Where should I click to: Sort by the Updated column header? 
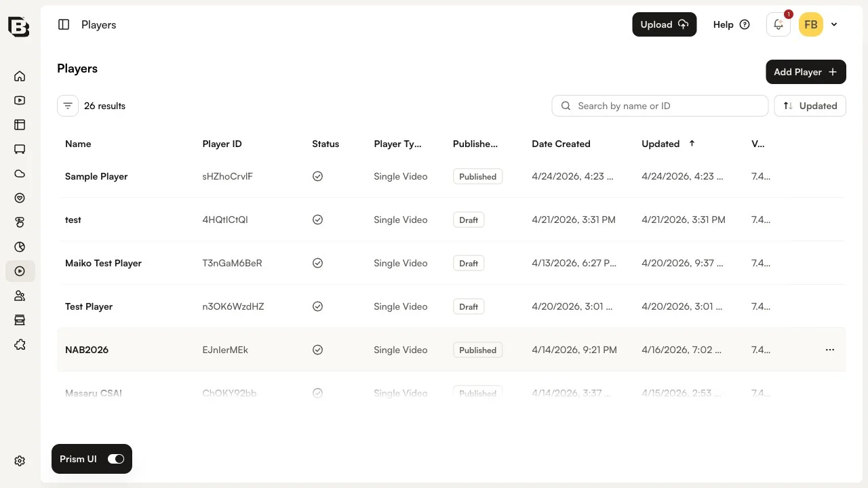coord(660,144)
